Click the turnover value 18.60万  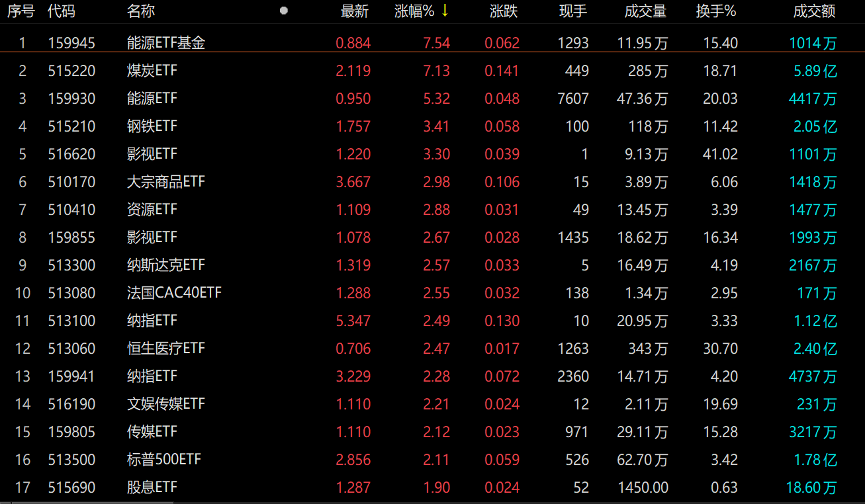click(811, 487)
